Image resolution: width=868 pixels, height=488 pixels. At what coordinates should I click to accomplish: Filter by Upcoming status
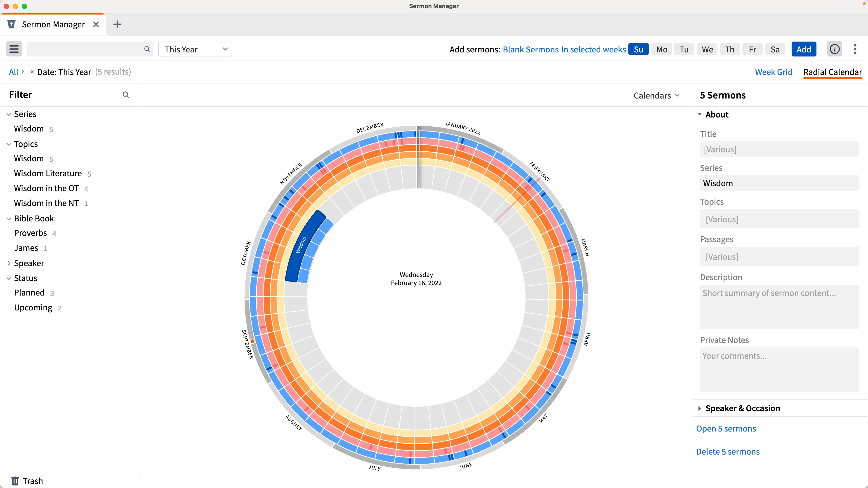pyautogui.click(x=33, y=307)
